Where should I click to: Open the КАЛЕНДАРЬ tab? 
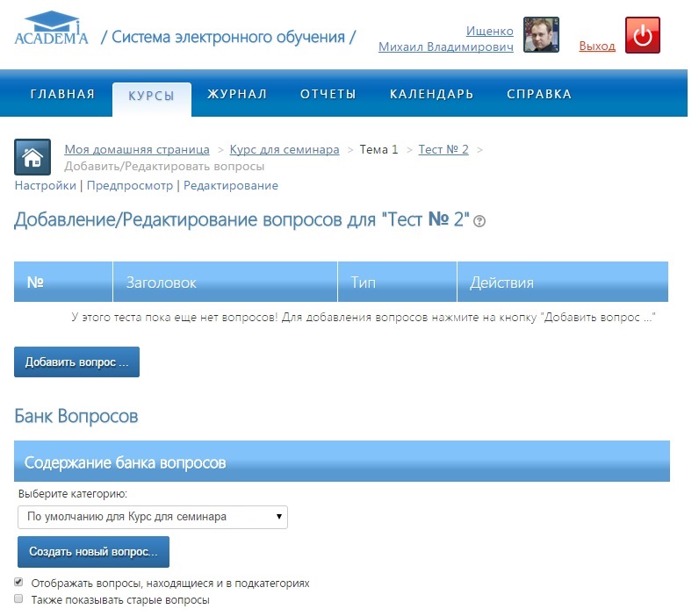click(x=431, y=94)
